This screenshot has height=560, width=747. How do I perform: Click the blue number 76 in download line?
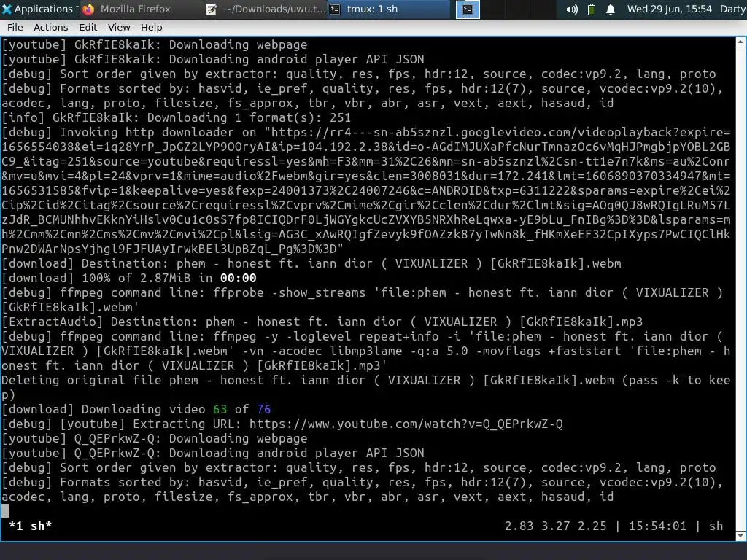(264, 410)
